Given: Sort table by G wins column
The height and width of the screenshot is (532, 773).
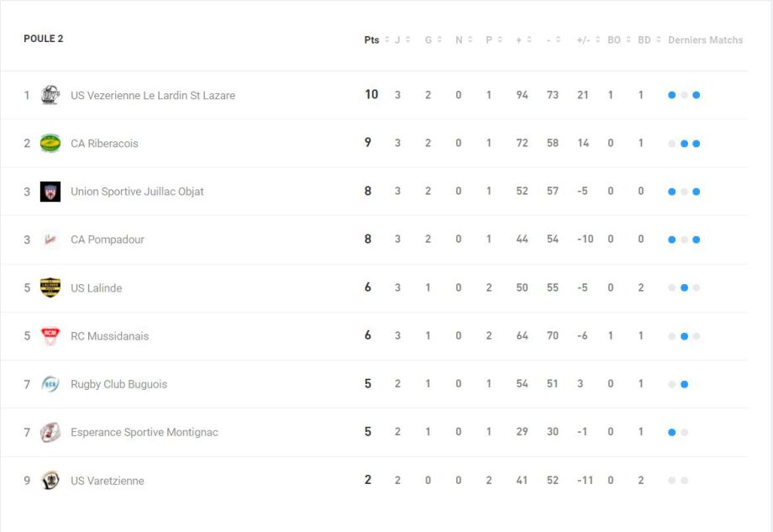Looking at the screenshot, I should (428, 40).
